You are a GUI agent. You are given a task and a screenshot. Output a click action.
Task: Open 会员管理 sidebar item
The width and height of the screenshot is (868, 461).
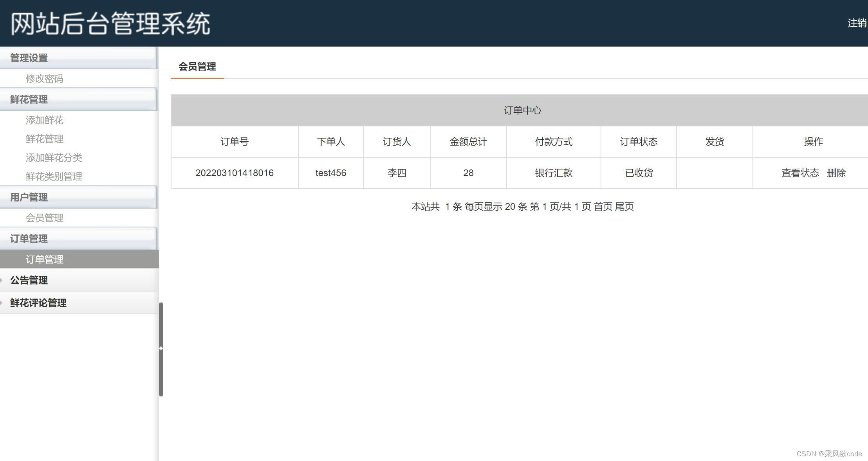[x=44, y=218]
